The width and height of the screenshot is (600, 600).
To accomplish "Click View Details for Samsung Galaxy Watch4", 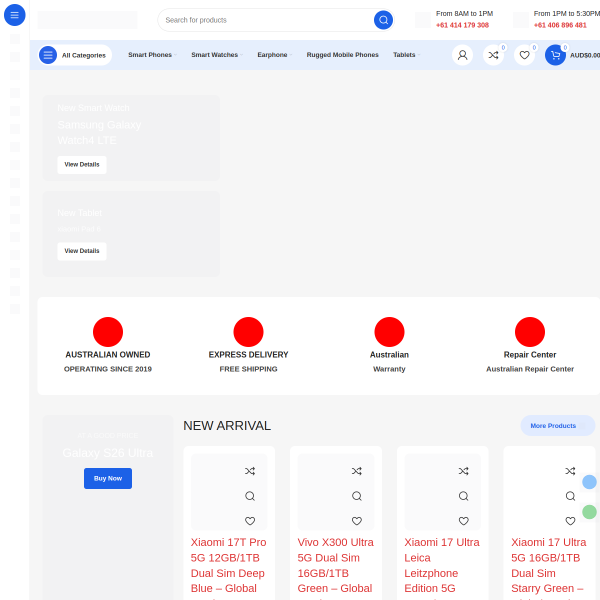I will (82, 165).
